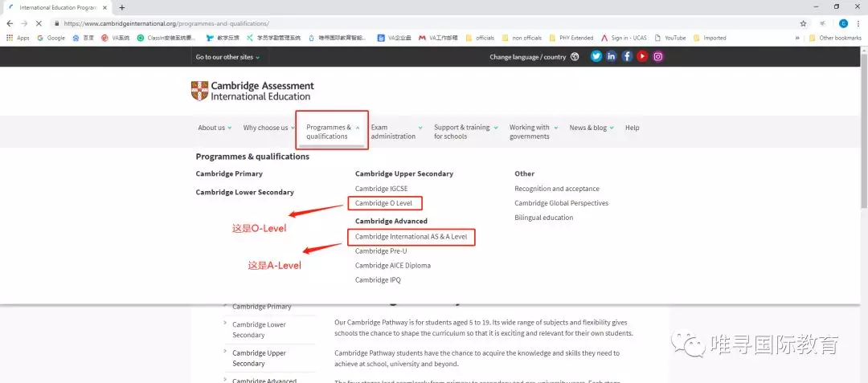Click the Cambridge Assessment shield logo

199,91
